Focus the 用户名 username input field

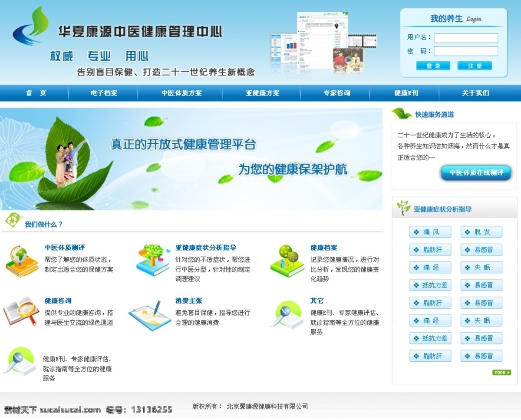coord(466,38)
